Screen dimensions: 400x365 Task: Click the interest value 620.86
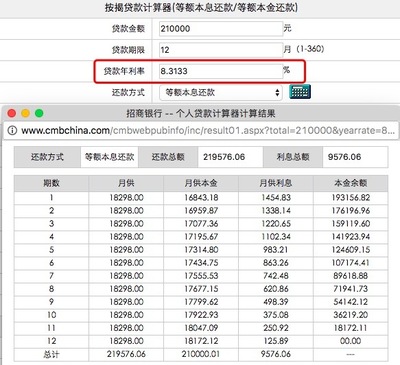(x=276, y=289)
